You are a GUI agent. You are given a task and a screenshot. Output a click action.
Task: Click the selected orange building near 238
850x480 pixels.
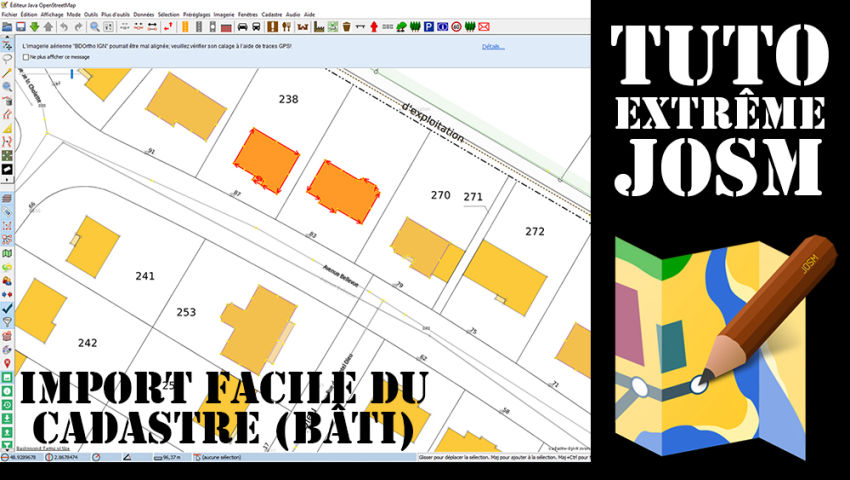(266, 161)
